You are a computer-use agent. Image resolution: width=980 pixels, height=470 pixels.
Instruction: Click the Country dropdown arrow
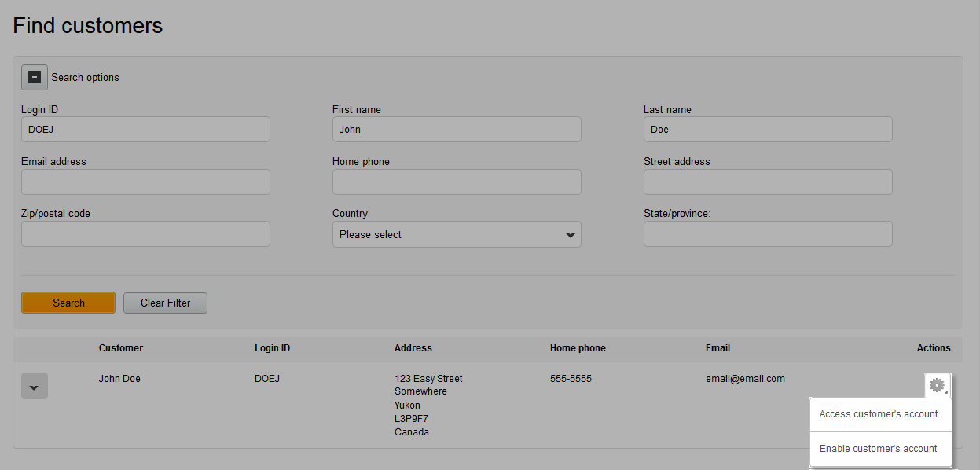570,233
